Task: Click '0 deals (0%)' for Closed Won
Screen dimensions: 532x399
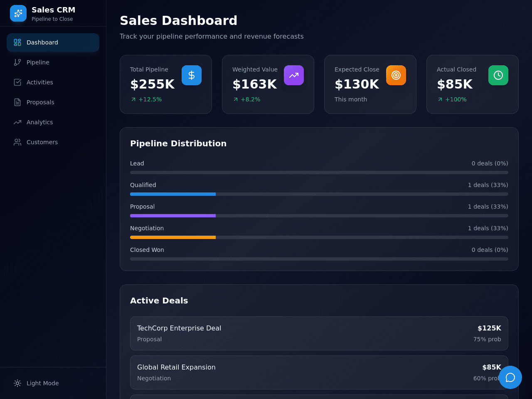Action: point(490,250)
